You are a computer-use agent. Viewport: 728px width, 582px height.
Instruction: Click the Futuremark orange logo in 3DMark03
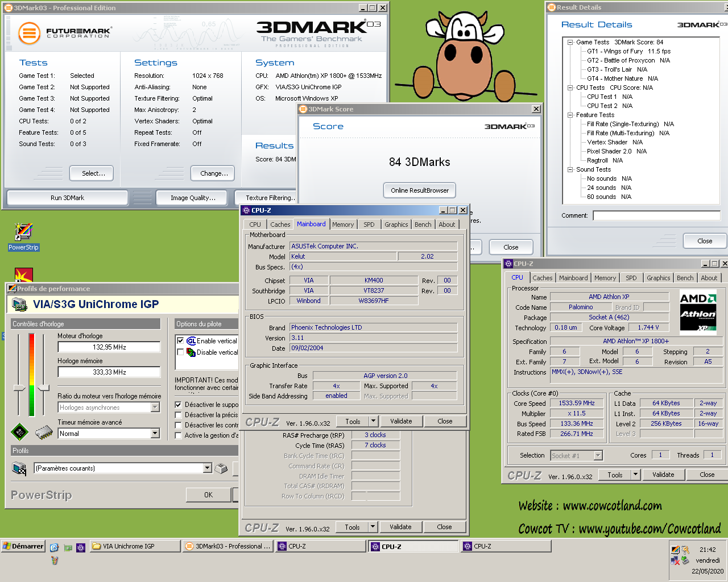[x=29, y=34]
